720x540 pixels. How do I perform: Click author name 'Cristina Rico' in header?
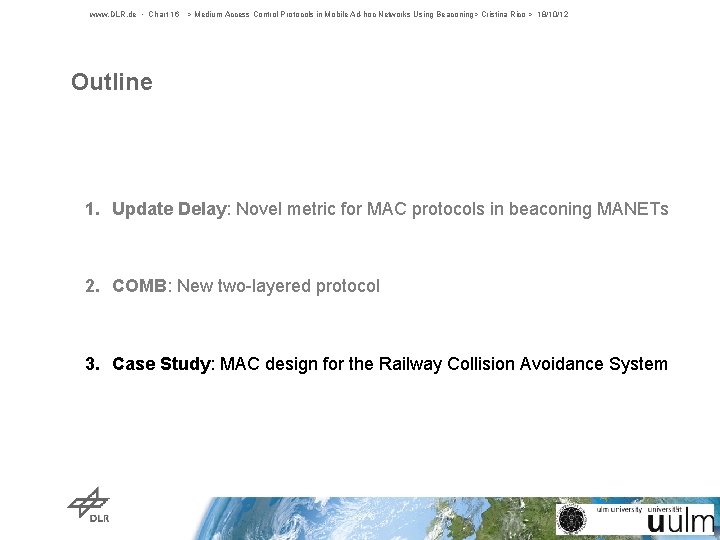[503, 14]
